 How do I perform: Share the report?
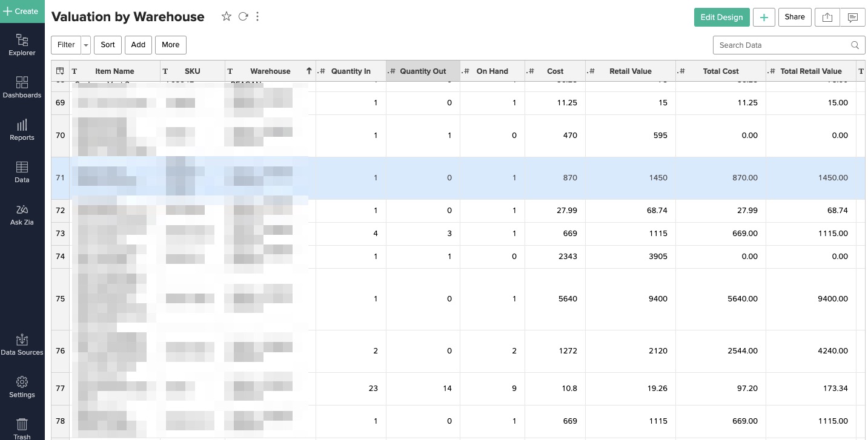click(794, 17)
